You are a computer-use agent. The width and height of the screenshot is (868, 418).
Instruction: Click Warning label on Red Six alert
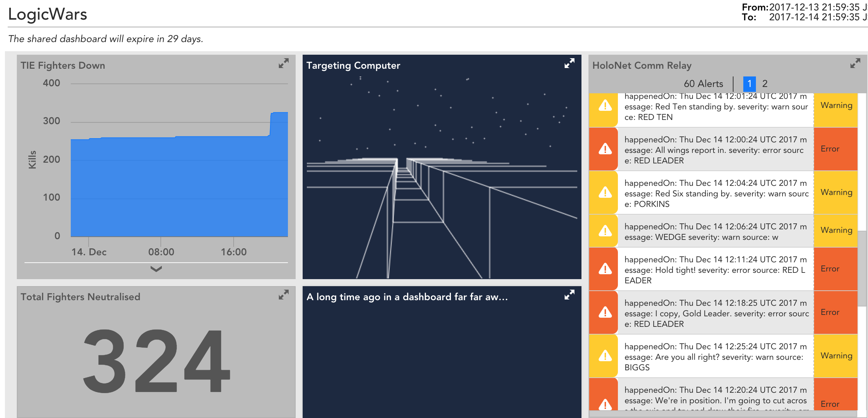coord(836,192)
